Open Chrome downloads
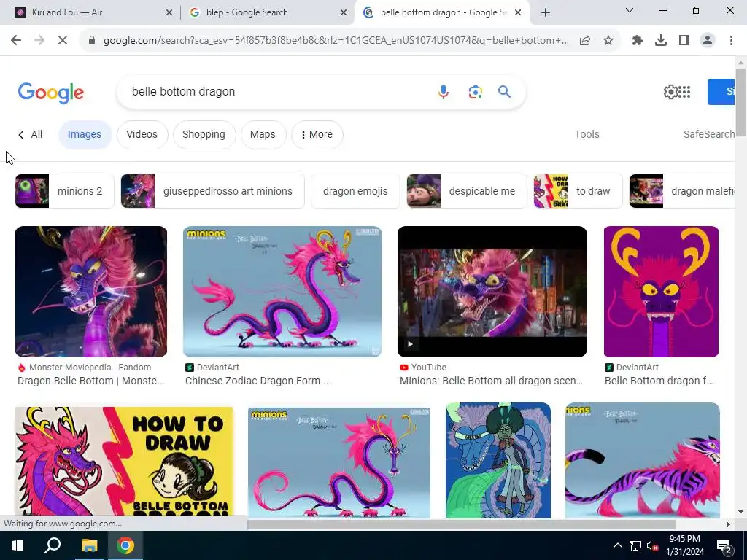This screenshot has height=560, width=747. (x=661, y=41)
